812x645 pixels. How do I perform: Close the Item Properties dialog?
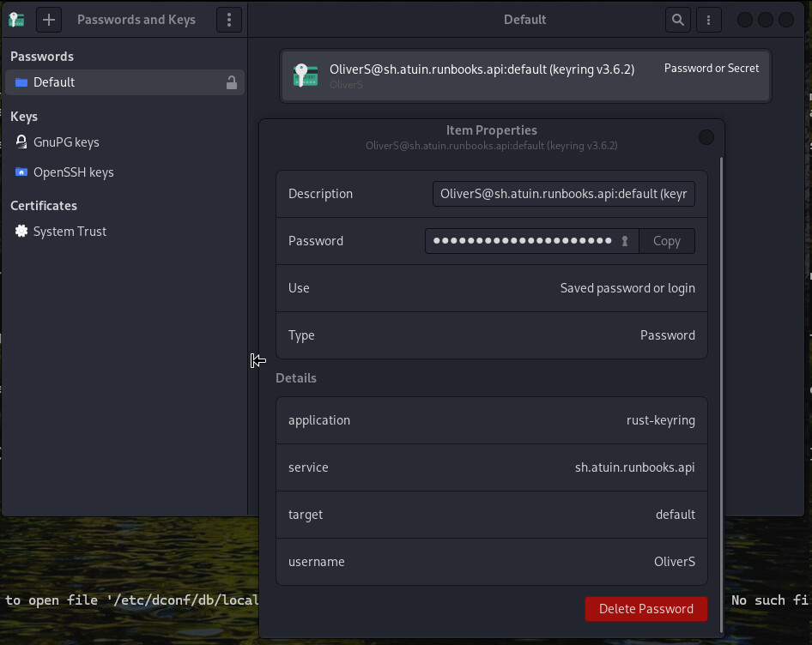(706, 137)
